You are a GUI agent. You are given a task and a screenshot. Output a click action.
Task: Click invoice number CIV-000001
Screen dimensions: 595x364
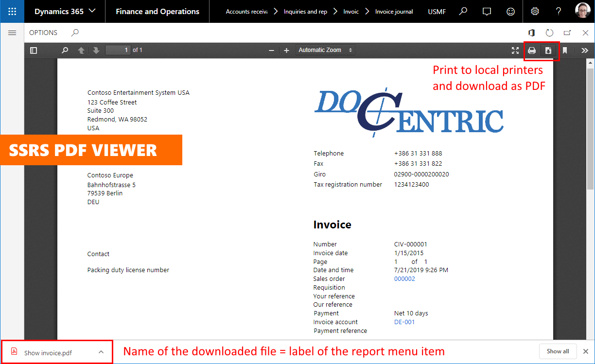(411, 244)
